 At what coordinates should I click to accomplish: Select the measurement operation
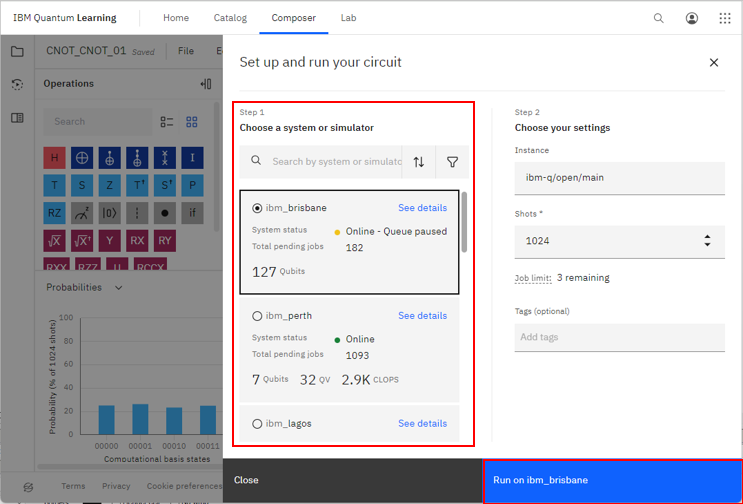(82, 213)
